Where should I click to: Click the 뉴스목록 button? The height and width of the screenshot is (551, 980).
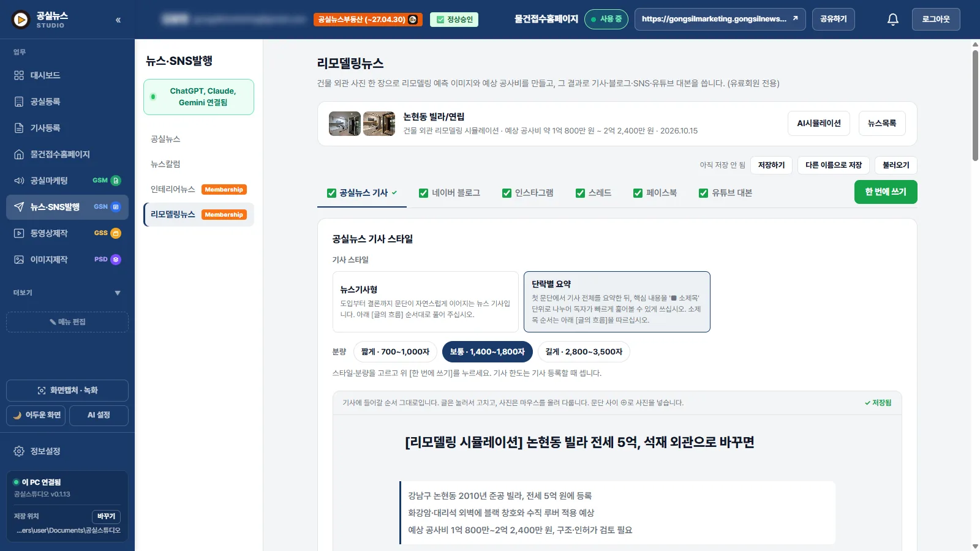click(x=882, y=124)
